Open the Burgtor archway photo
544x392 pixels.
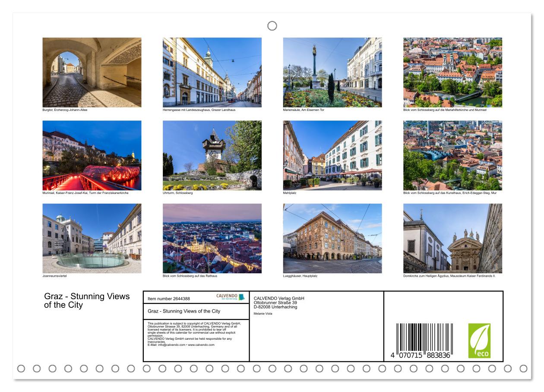click(92, 73)
